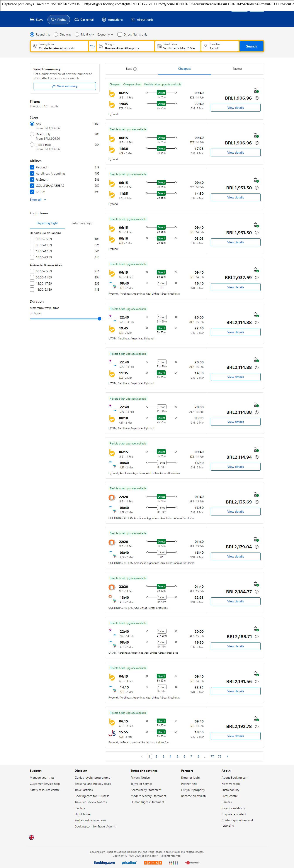Switch to the Returning flight tab
Viewport: 294px width, 868px height.
pos(82,223)
